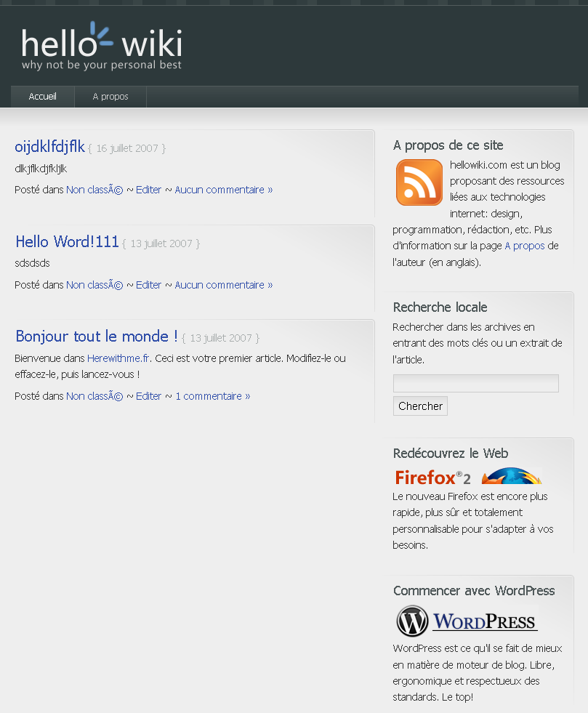Click Editer under Hello Word!111 post
This screenshot has height=713, width=588.
coord(148,285)
